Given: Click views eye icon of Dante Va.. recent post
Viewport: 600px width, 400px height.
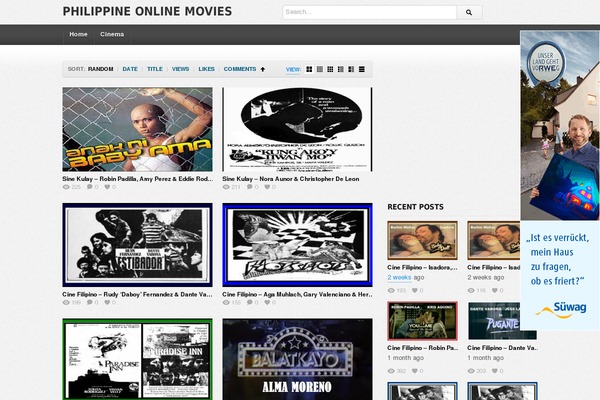Looking at the screenshot, I should 471,371.
